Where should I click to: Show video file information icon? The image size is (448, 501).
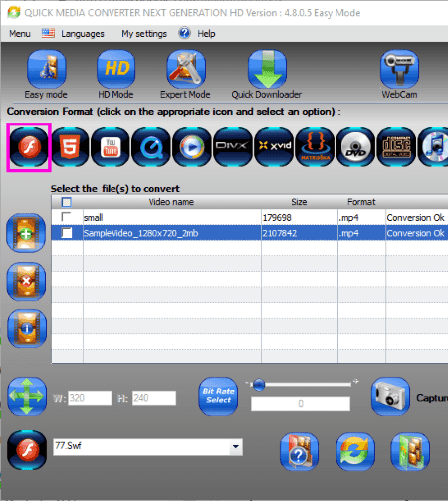[27, 328]
